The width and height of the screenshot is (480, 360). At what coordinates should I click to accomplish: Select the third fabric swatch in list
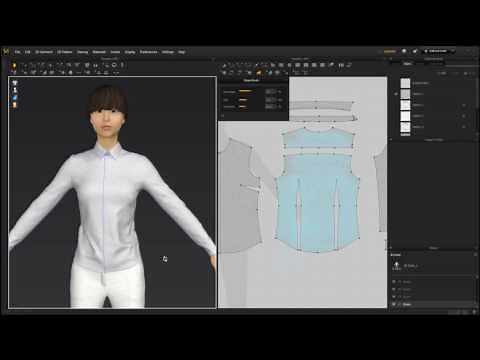tap(405, 105)
